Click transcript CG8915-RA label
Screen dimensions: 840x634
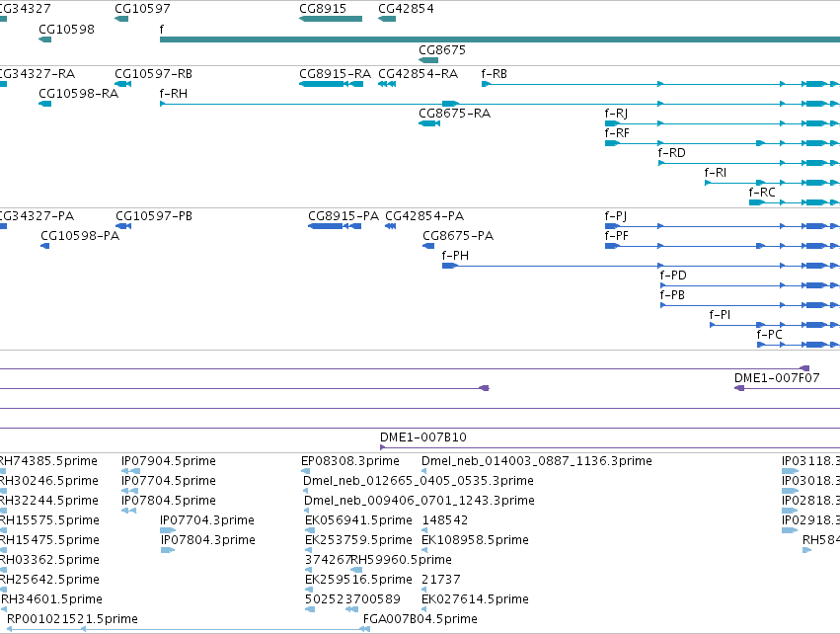point(335,73)
